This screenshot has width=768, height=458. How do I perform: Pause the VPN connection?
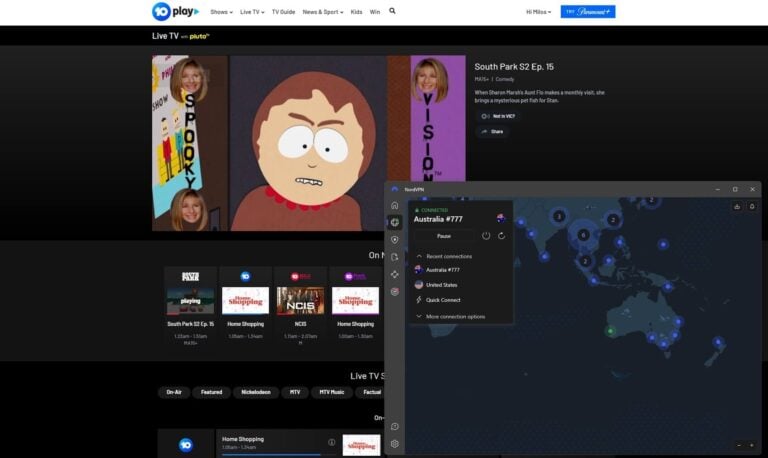[444, 236]
